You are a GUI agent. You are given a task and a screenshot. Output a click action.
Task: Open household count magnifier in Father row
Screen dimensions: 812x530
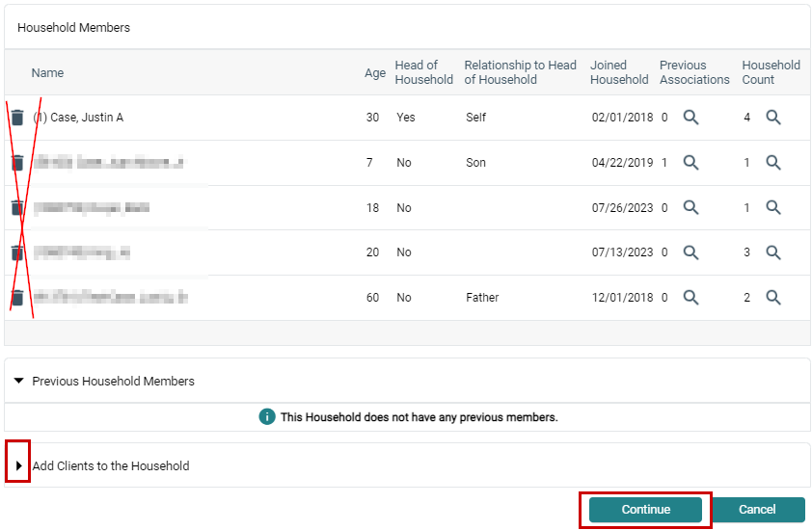(x=773, y=298)
